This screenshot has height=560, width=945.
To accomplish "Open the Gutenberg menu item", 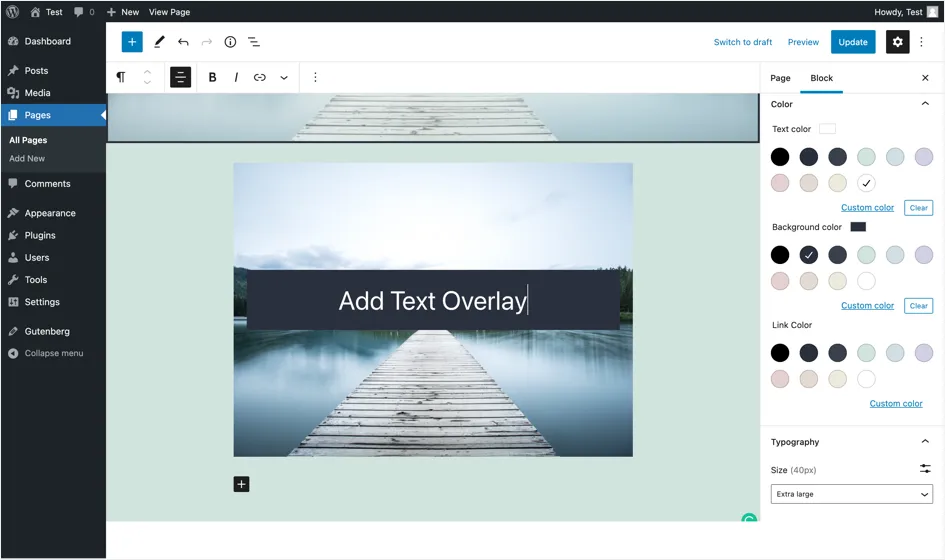I will [53, 331].
